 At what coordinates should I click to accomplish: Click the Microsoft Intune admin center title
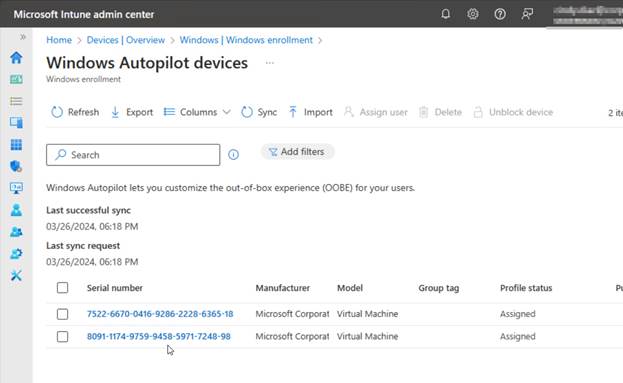[84, 14]
